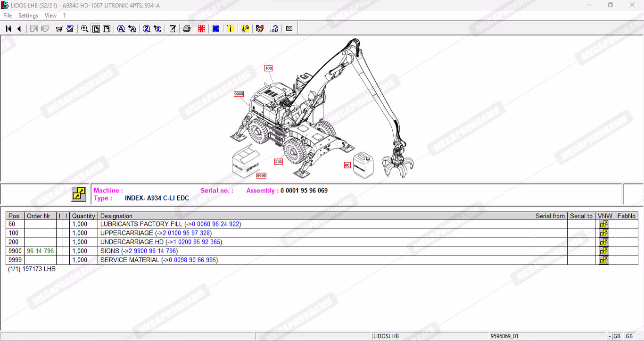Select Pos cell 9999

pos(15,260)
